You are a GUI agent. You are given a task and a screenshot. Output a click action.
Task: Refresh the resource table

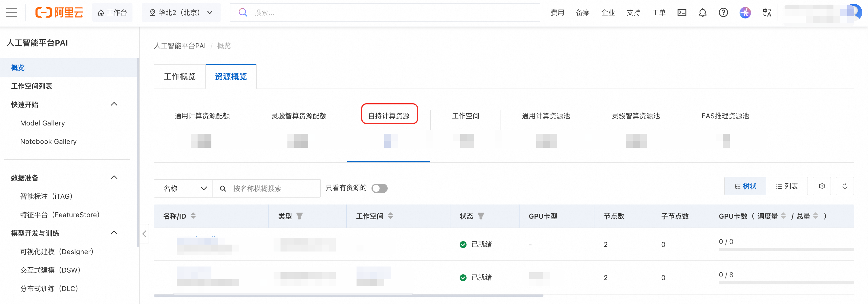(845, 186)
